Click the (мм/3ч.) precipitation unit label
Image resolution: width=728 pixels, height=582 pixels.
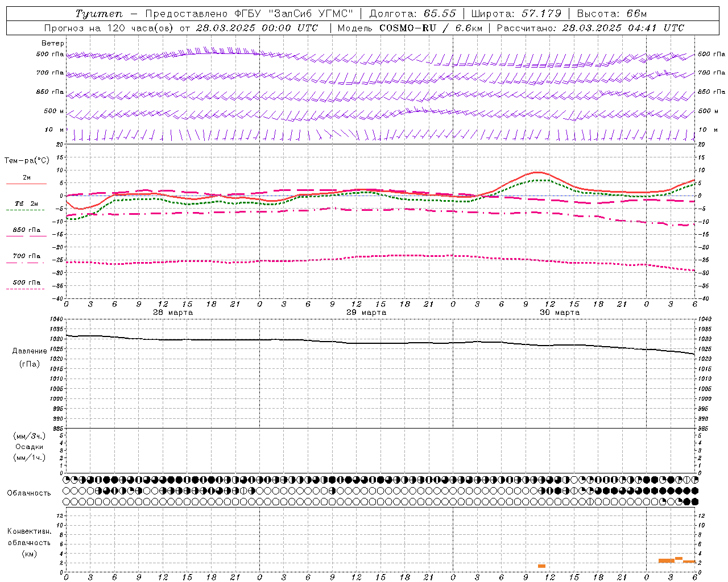coord(30,436)
